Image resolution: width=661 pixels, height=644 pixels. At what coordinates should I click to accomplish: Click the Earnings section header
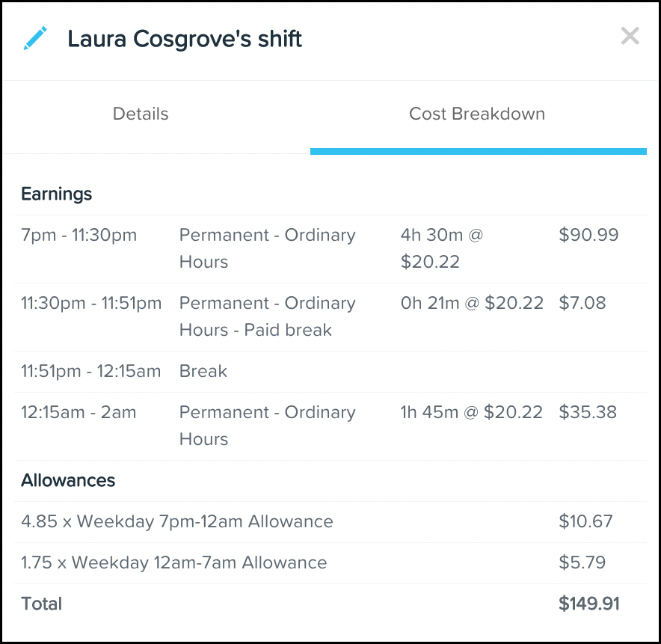(x=56, y=194)
